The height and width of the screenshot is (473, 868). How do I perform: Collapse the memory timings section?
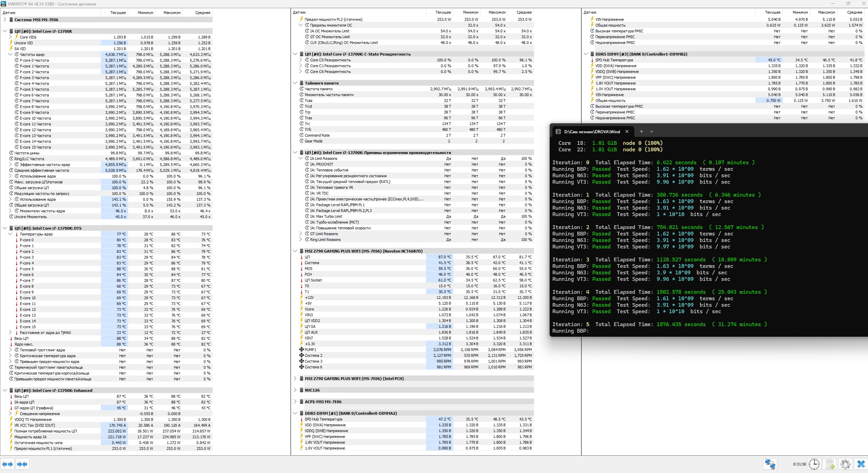point(295,83)
